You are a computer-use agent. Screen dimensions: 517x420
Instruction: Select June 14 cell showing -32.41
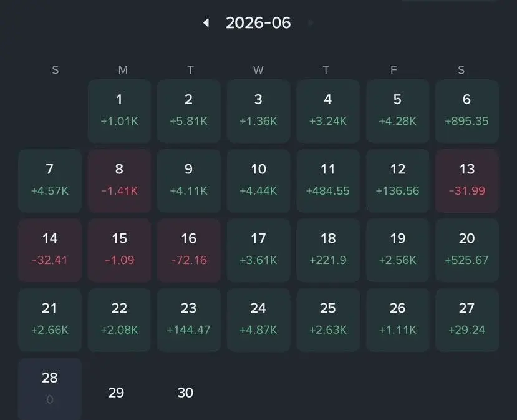(x=50, y=250)
